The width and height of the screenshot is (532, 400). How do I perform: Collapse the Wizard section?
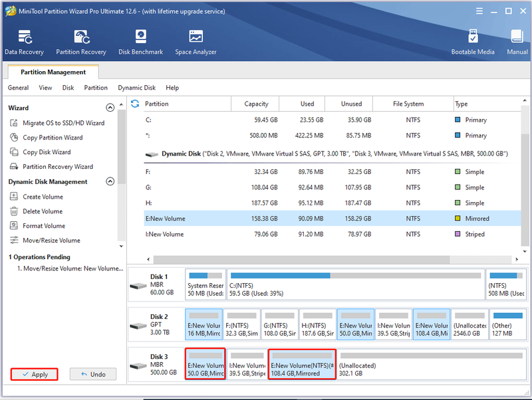coord(110,108)
